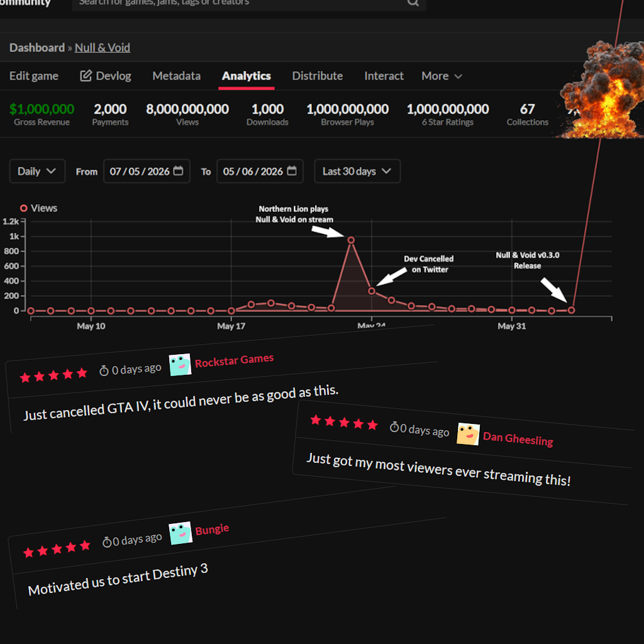Click Rockstar Games avatar thumbnail
This screenshot has width=644, height=644.
pos(180,365)
